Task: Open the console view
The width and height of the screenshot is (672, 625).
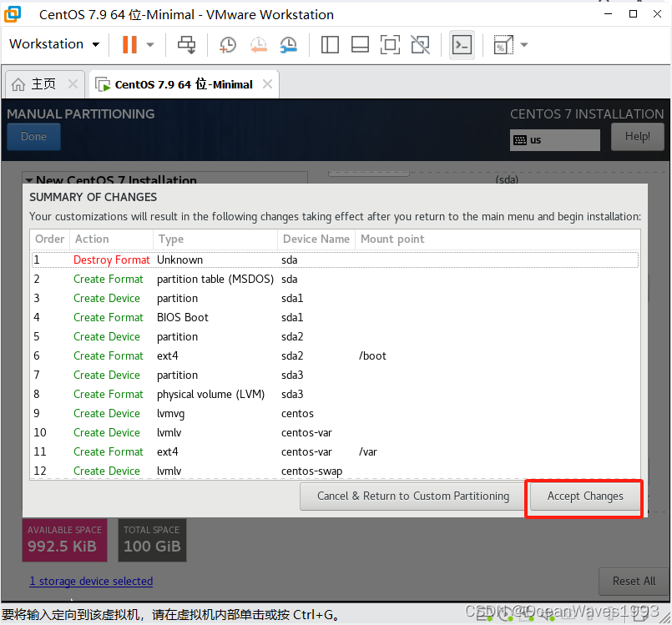Action: [462, 44]
